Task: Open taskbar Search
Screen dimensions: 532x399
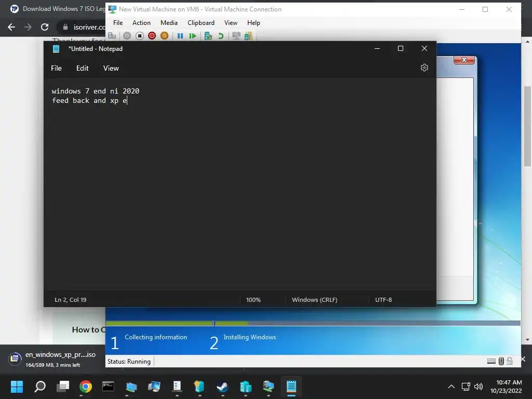Action: pyautogui.click(x=40, y=387)
